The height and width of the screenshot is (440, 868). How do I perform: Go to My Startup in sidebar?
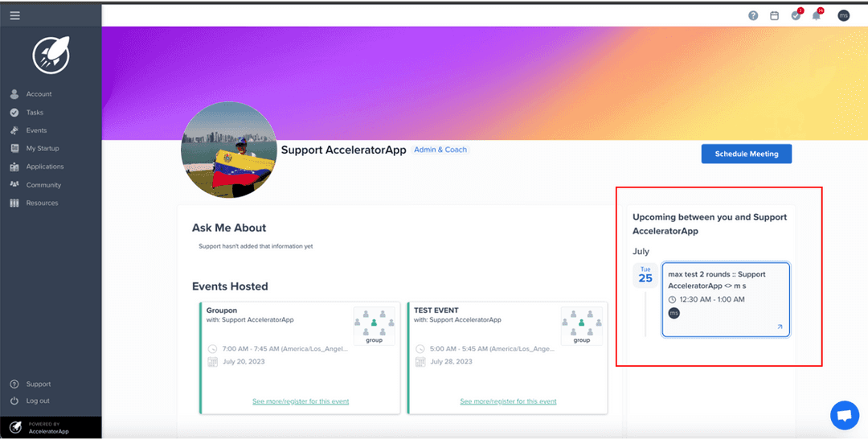pos(43,149)
